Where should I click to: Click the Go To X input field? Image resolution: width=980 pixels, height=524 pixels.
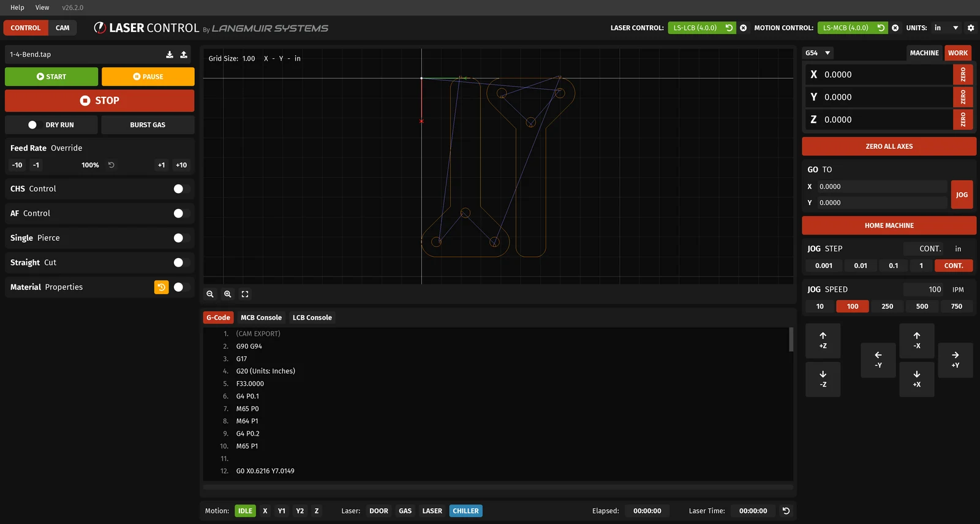click(882, 187)
